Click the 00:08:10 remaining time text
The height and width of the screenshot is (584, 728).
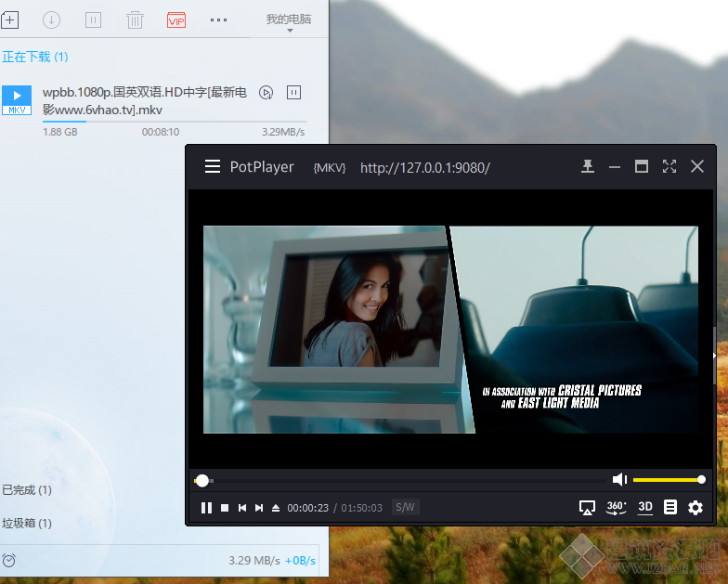161,132
